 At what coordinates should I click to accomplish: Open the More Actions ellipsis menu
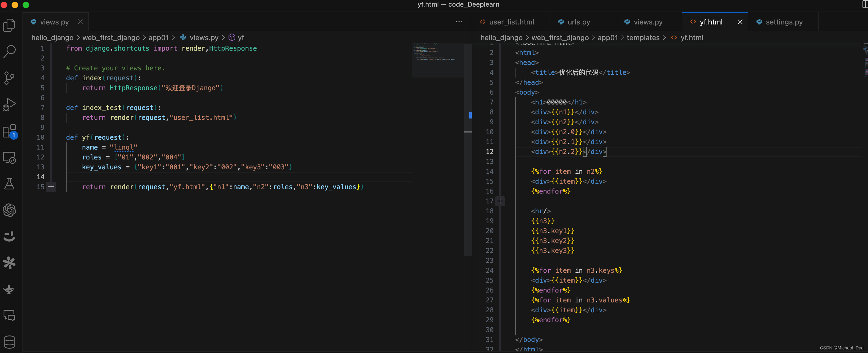click(459, 21)
